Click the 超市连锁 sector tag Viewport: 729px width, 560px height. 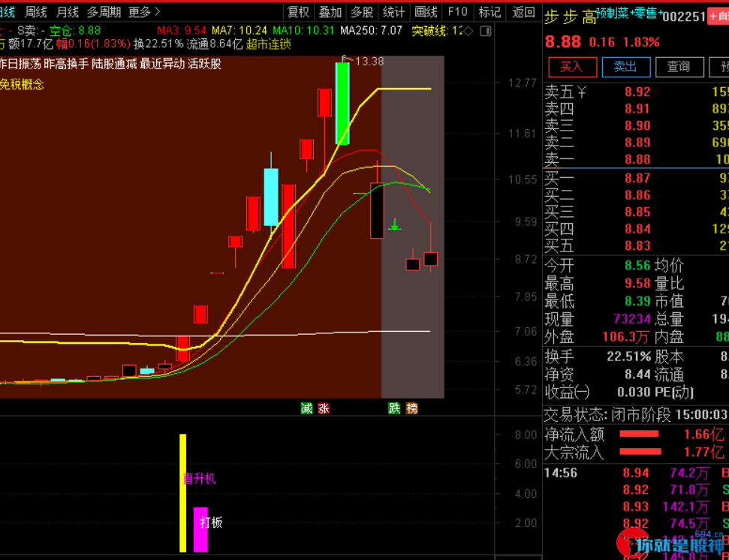coord(268,44)
